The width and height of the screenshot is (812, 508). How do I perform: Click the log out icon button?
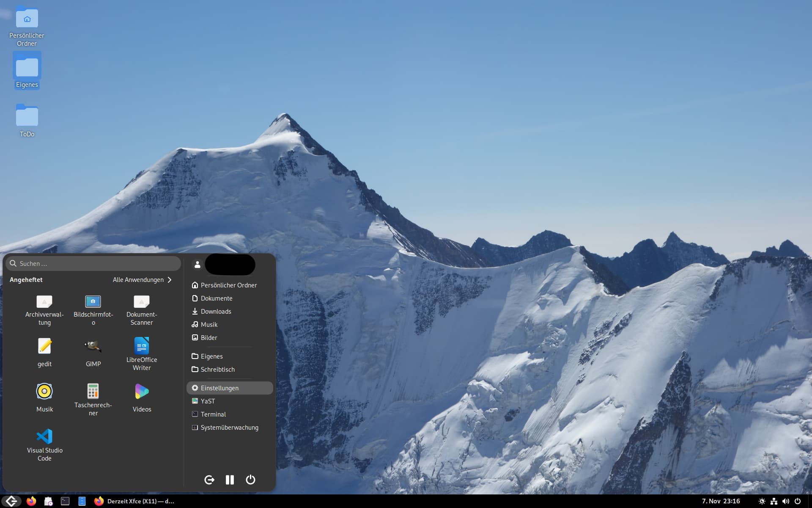[x=209, y=480]
